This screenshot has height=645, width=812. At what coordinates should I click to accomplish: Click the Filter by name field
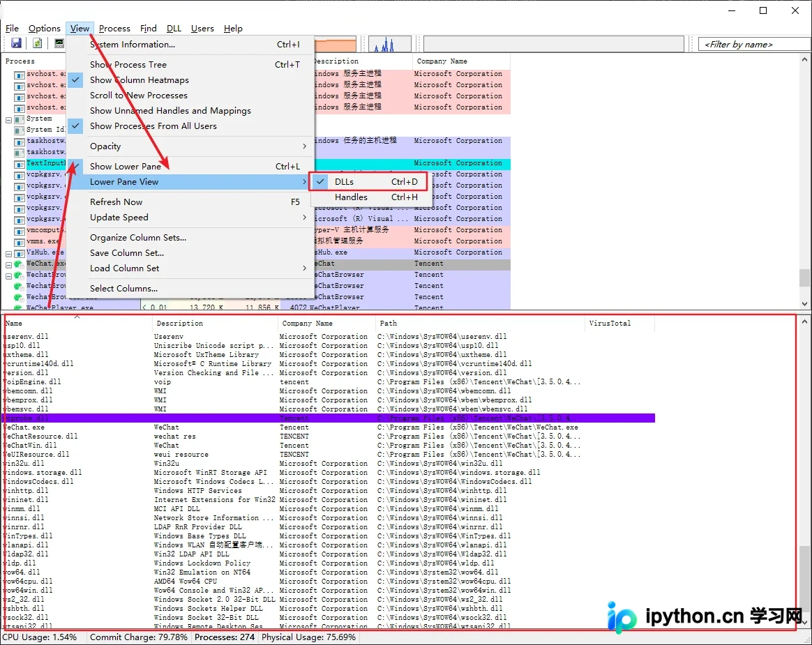pyautogui.click(x=754, y=45)
